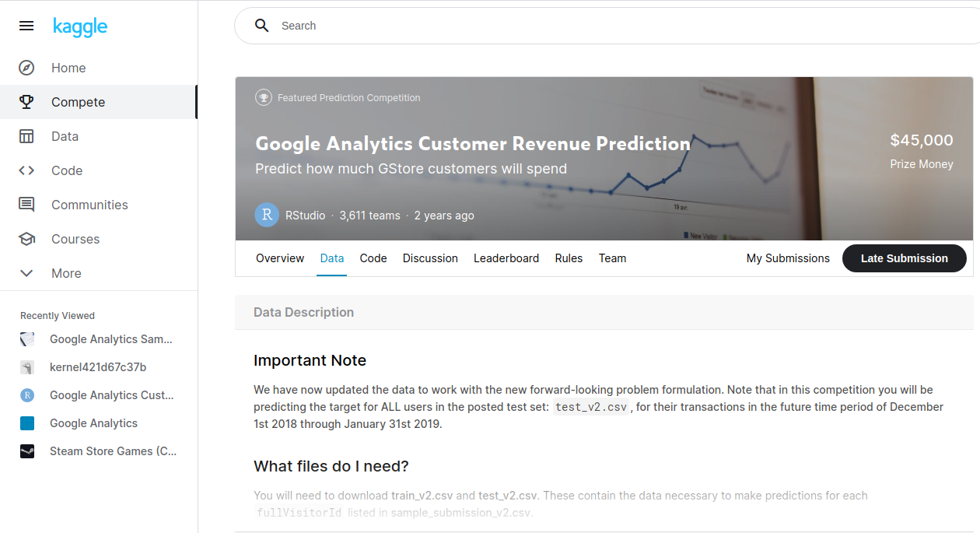This screenshot has height=533, width=980.
Task: Open the hamburger navigation menu
Action: click(26, 26)
